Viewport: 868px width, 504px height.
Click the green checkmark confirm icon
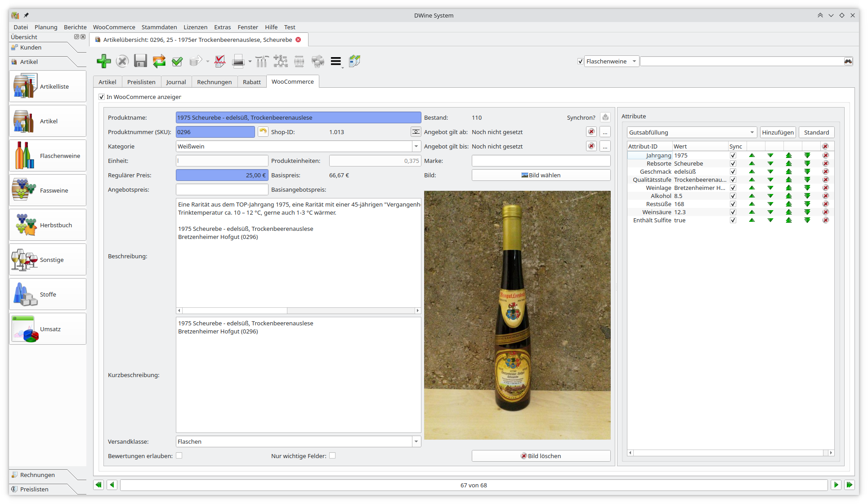(177, 61)
